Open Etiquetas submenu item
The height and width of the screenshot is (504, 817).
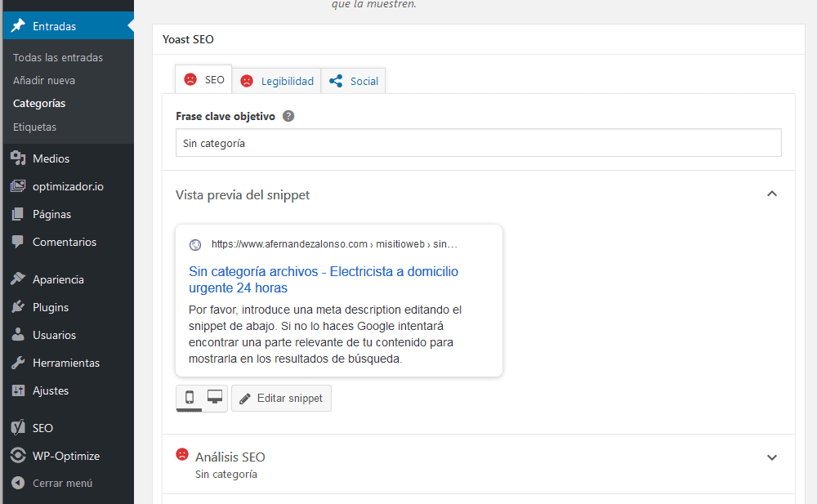(x=34, y=127)
